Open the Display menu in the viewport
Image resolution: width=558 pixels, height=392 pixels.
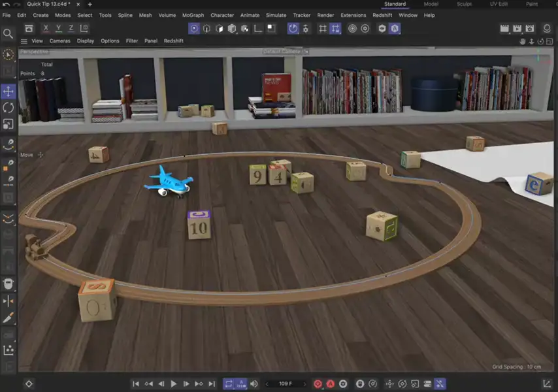pyautogui.click(x=85, y=41)
